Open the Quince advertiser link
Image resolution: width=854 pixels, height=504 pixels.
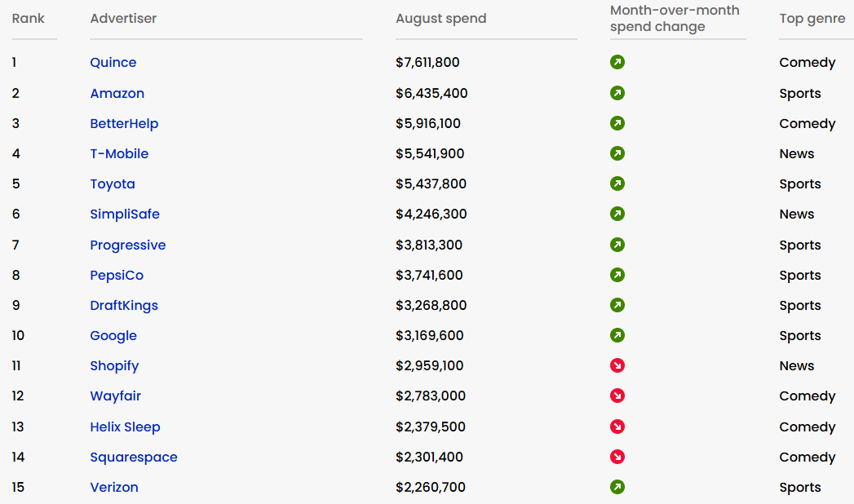coord(113,63)
